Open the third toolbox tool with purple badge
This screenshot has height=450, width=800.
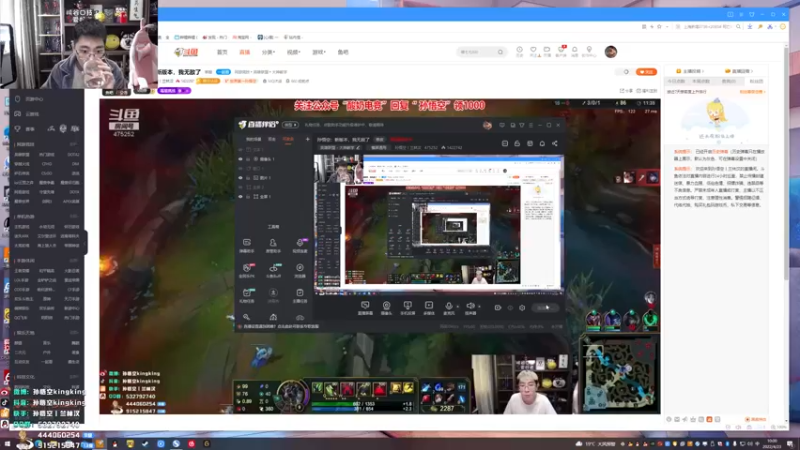point(300,245)
